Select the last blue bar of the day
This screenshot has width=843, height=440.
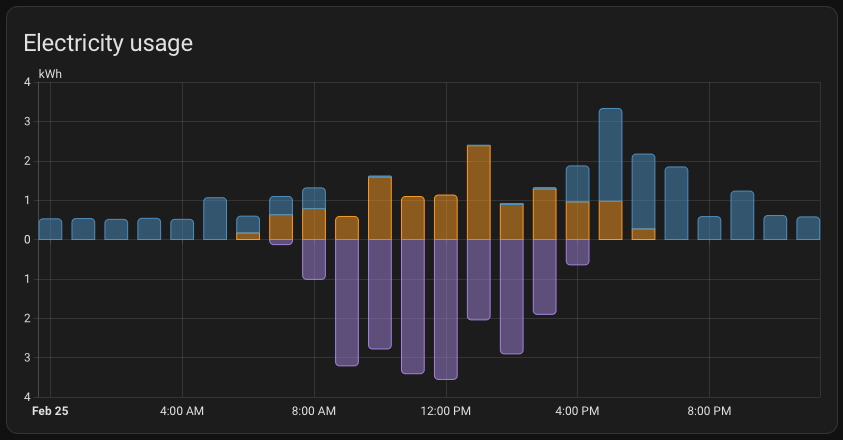point(808,228)
